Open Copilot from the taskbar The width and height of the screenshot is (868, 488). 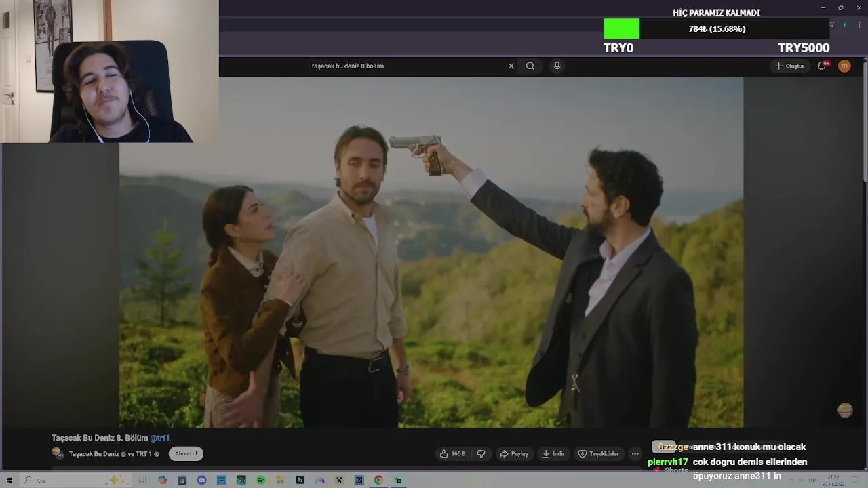click(163, 480)
